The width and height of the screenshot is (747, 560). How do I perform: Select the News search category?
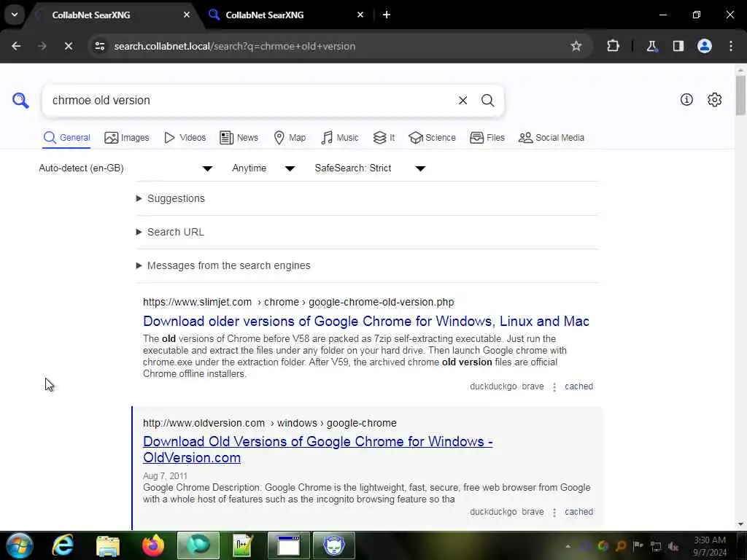click(x=239, y=138)
